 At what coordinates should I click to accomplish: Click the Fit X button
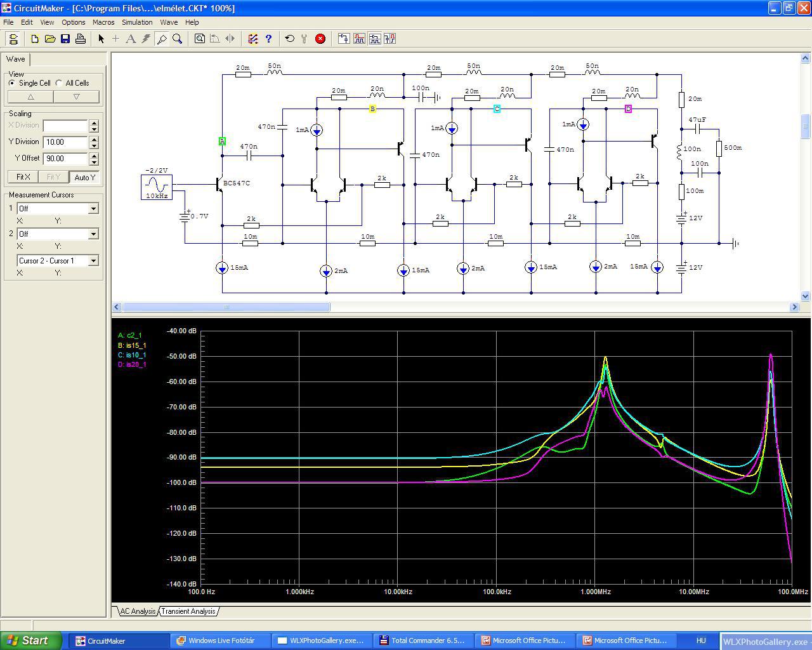click(23, 177)
